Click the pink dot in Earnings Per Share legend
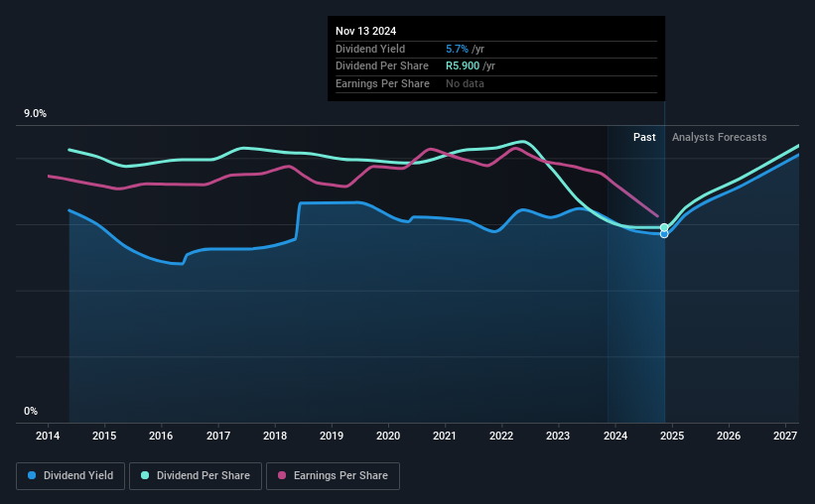This screenshot has width=815, height=504. point(282,475)
